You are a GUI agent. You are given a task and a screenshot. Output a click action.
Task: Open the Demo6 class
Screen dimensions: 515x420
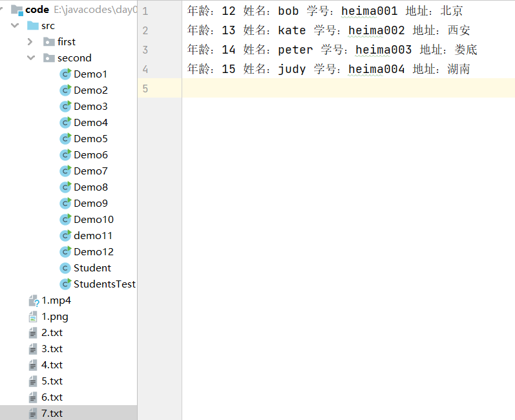click(x=90, y=154)
